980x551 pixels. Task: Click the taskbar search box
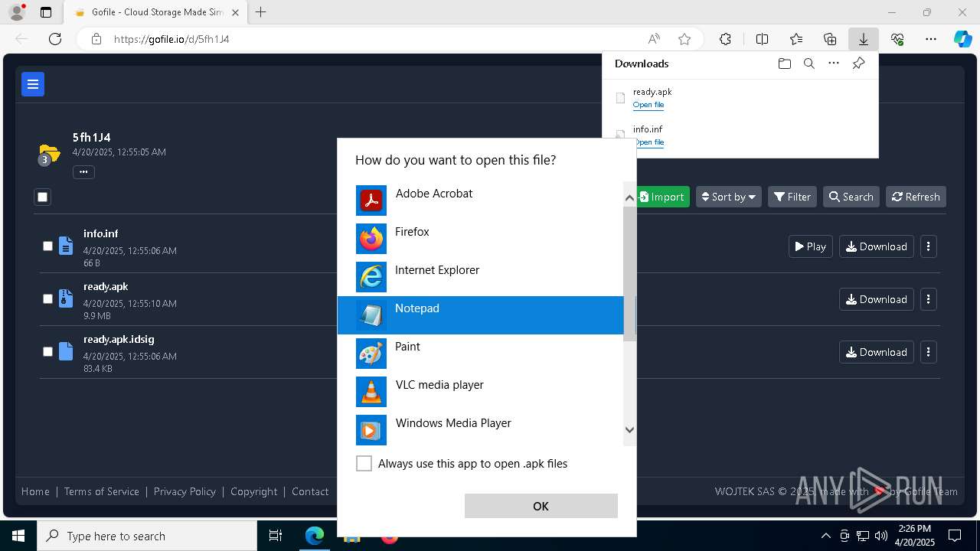147,536
